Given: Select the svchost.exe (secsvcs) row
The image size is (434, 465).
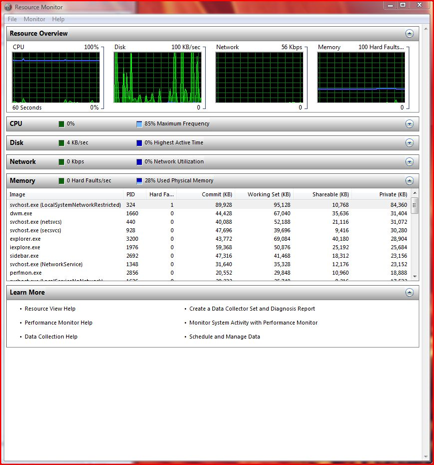Looking at the screenshot, I should (x=209, y=230).
